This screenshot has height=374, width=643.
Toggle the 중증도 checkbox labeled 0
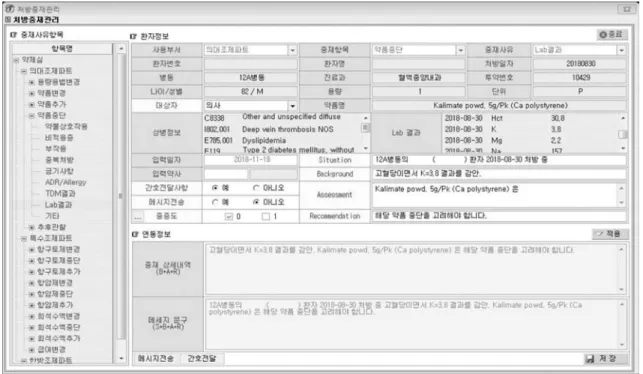tap(229, 217)
